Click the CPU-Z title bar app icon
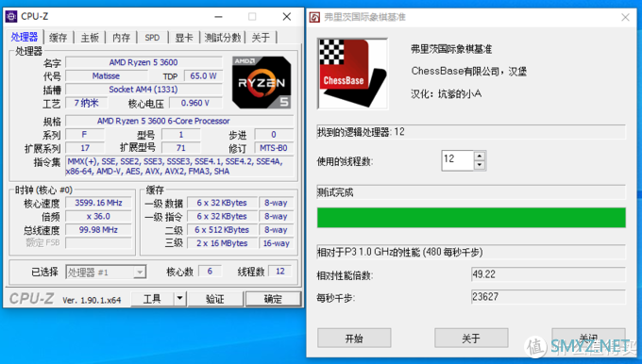642x364 pixels. [11, 16]
